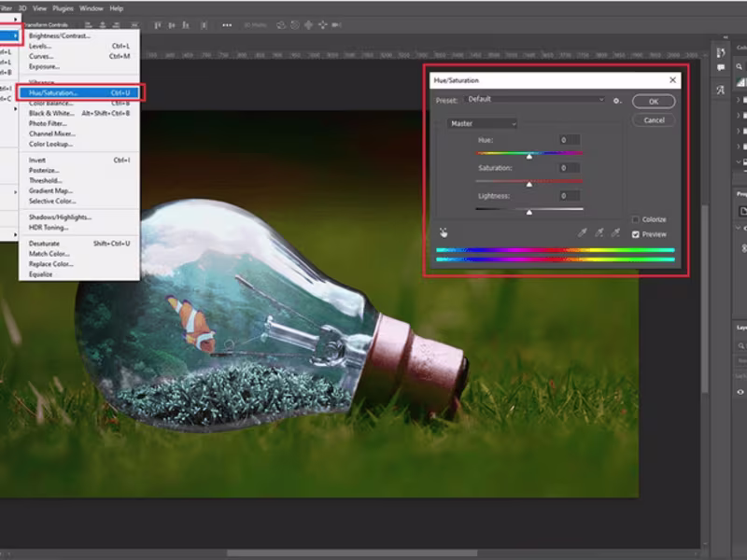Select the 3D Scale camera icon

[x=336, y=25]
